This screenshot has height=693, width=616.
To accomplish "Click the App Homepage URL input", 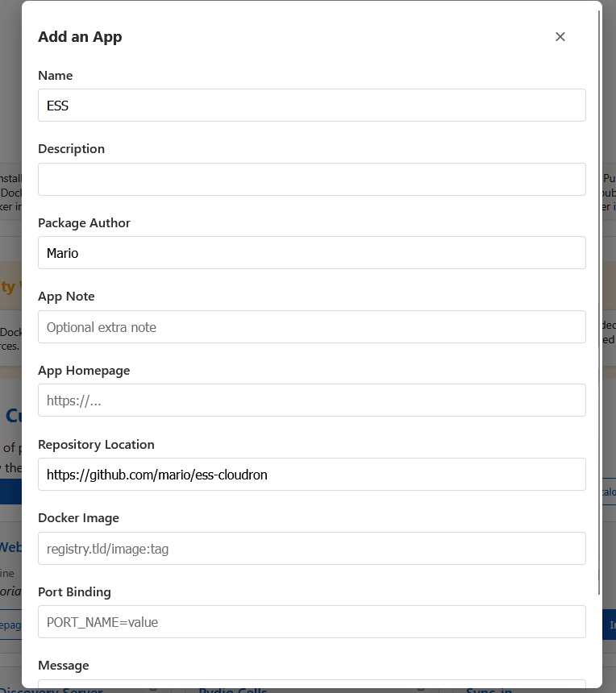I will (x=311, y=400).
